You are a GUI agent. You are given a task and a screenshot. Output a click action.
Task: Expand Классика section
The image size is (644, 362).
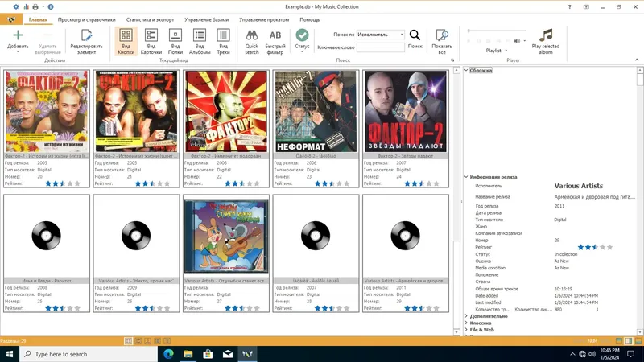(x=466, y=323)
